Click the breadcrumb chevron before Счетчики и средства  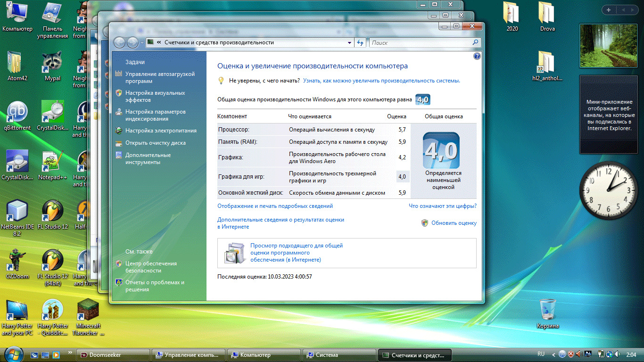click(x=159, y=42)
